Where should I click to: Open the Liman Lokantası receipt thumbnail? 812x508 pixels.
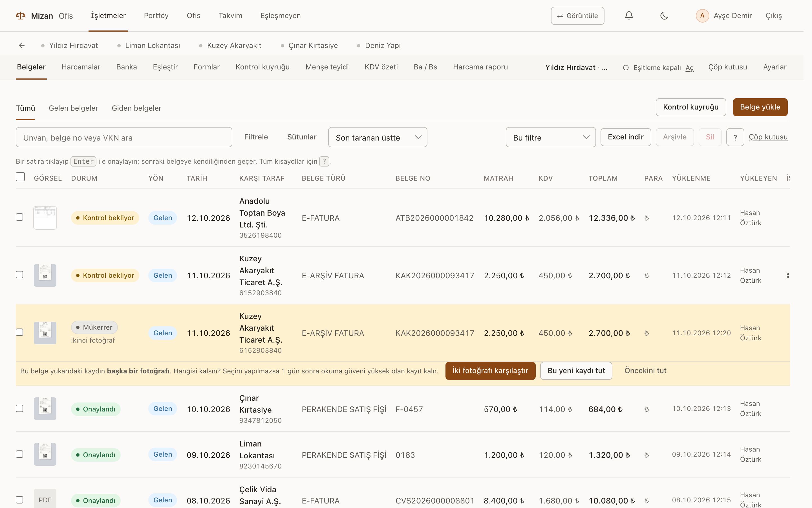click(x=45, y=454)
